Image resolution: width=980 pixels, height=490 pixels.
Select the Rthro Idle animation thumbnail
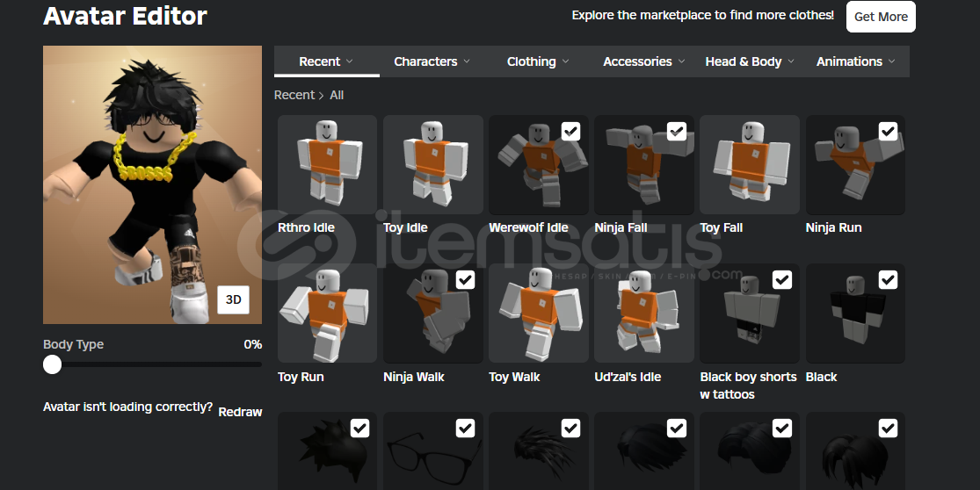click(x=328, y=165)
